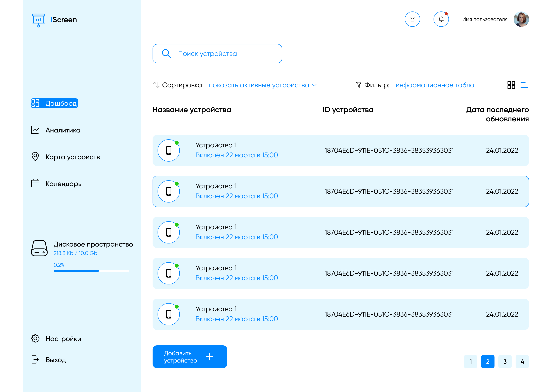The height and width of the screenshot is (392, 552).
Task: Click the filter funnel icon
Action: 359,85
